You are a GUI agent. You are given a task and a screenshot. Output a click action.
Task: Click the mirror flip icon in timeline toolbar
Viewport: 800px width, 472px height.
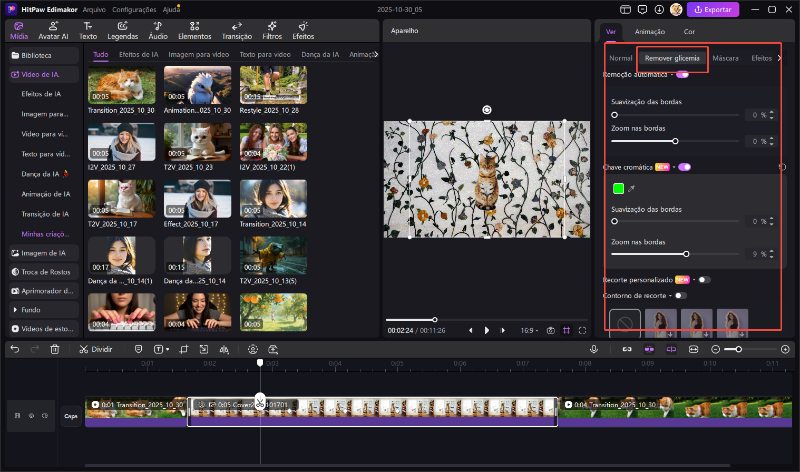224,349
